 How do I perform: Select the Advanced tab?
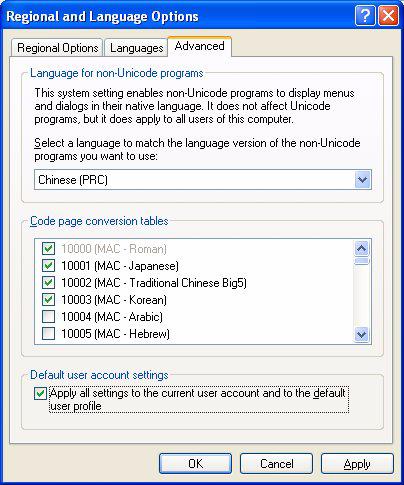coord(199,46)
